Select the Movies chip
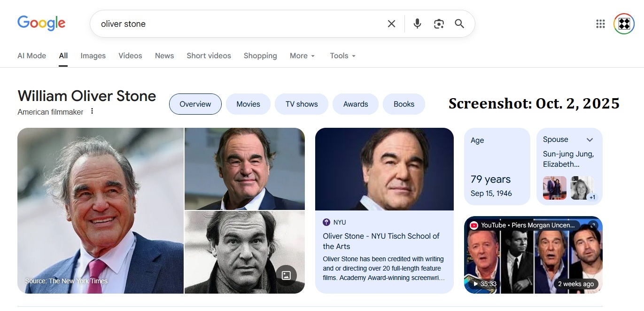 pyautogui.click(x=248, y=104)
